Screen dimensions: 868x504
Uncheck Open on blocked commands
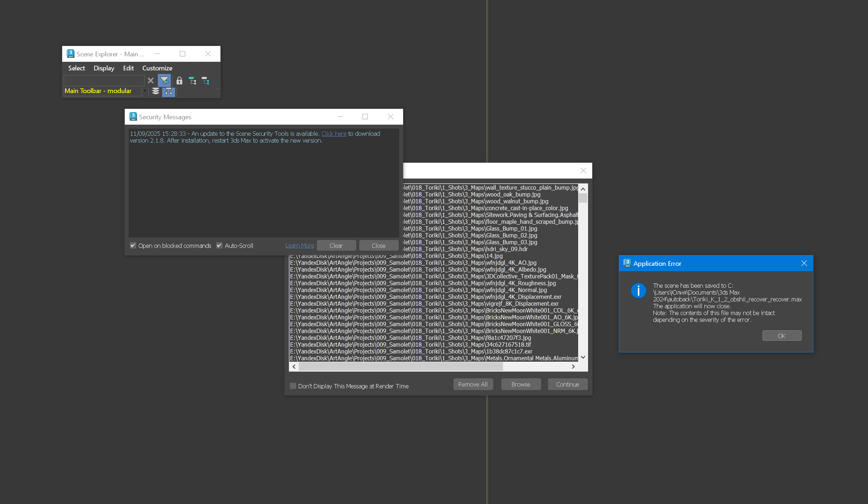click(133, 245)
